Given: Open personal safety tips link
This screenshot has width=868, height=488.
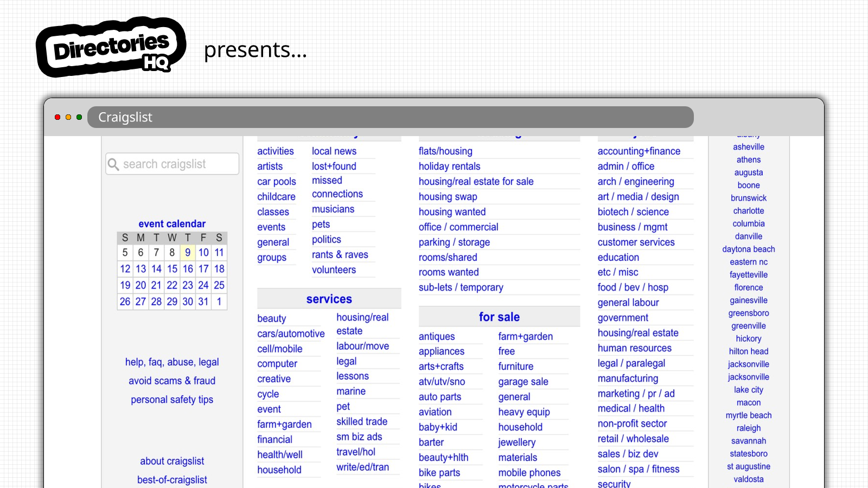Looking at the screenshot, I should (x=172, y=400).
